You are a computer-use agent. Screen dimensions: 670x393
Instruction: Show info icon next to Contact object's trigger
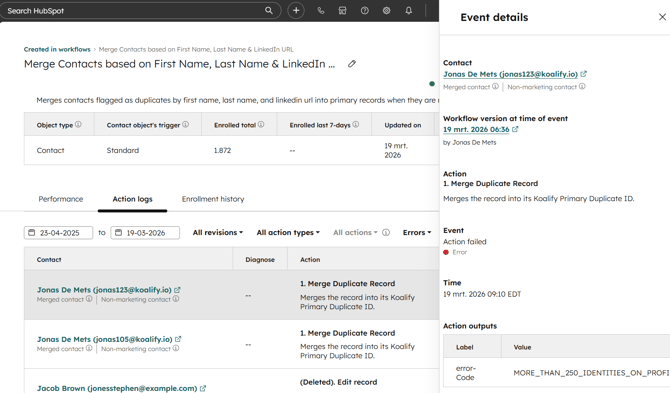pyautogui.click(x=185, y=124)
